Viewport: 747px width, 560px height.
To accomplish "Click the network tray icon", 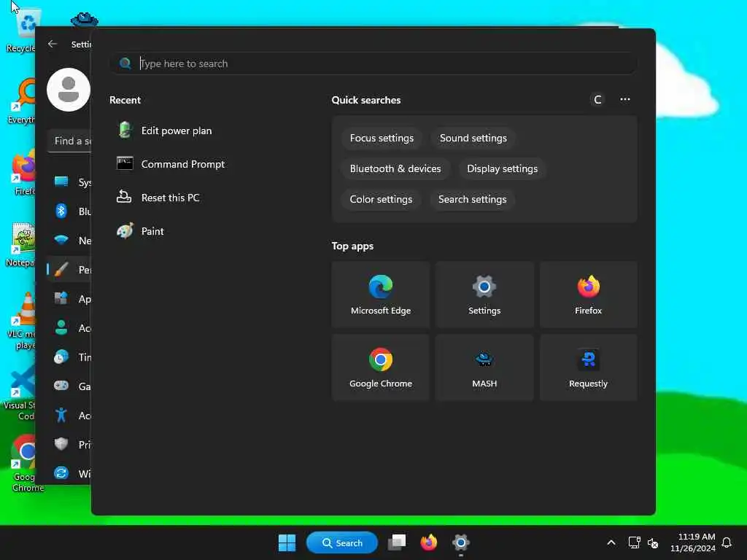I will point(634,542).
